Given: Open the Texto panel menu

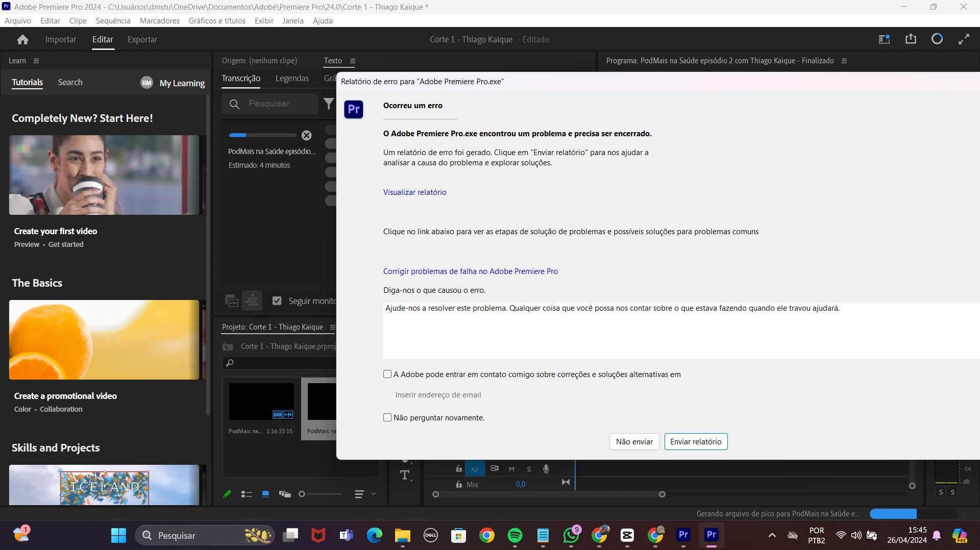Looking at the screenshot, I should click(x=353, y=61).
